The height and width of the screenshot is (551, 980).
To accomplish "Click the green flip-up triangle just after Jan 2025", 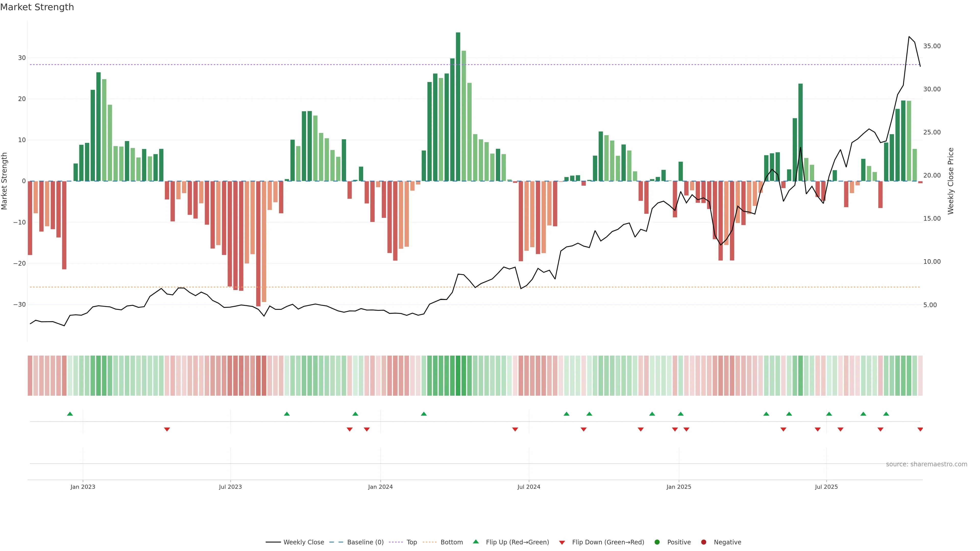I will coord(681,414).
